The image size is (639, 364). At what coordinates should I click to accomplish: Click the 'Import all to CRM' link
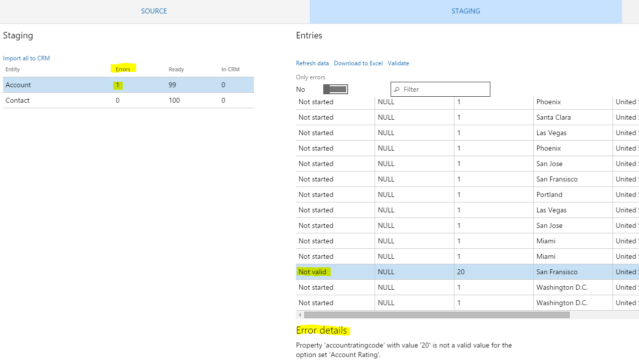(26, 58)
